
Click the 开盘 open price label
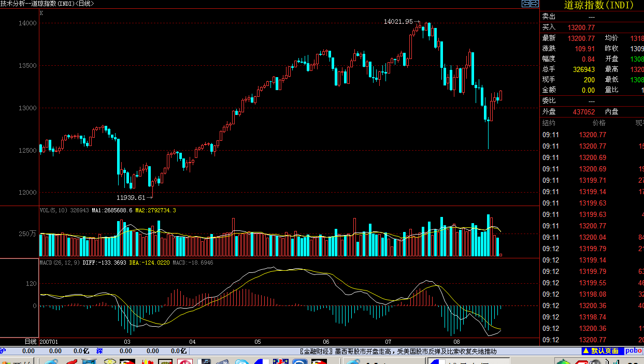coord(611,59)
